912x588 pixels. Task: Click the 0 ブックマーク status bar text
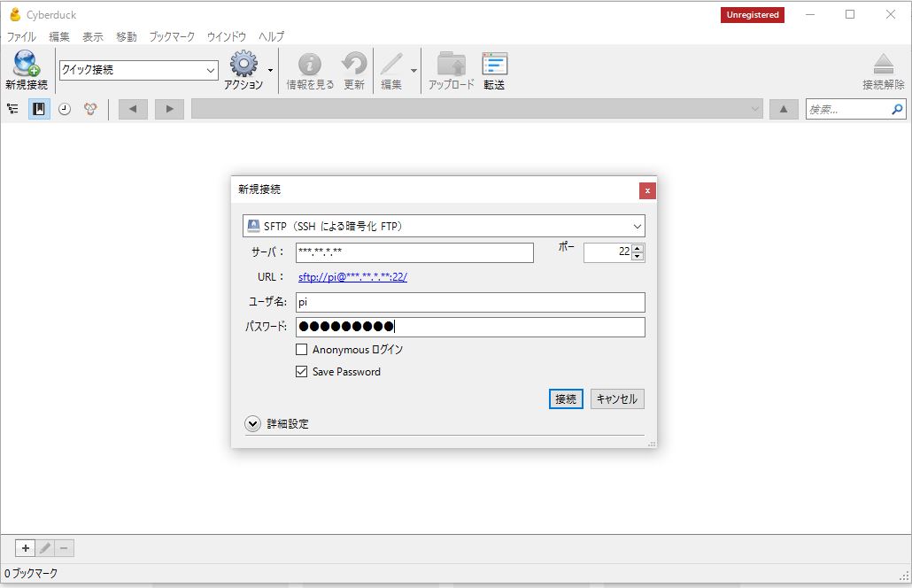click(31, 574)
